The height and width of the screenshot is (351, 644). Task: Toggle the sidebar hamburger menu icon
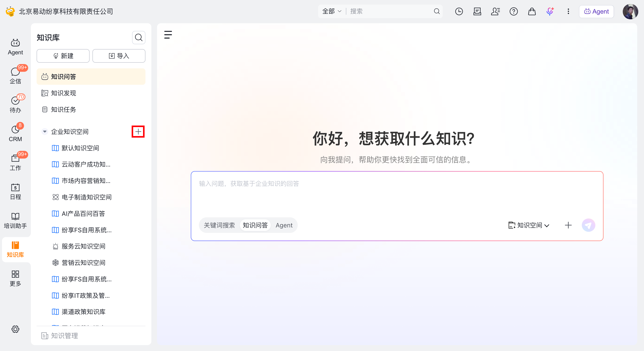click(168, 35)
